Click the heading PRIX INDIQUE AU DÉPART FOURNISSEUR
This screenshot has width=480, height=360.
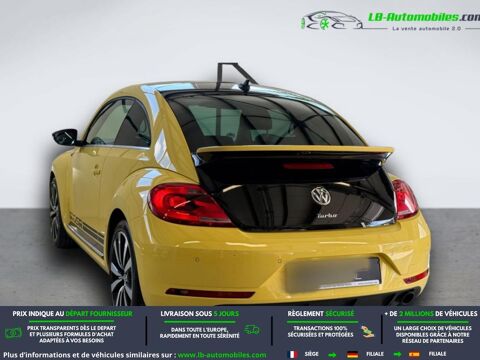(73, 314)
